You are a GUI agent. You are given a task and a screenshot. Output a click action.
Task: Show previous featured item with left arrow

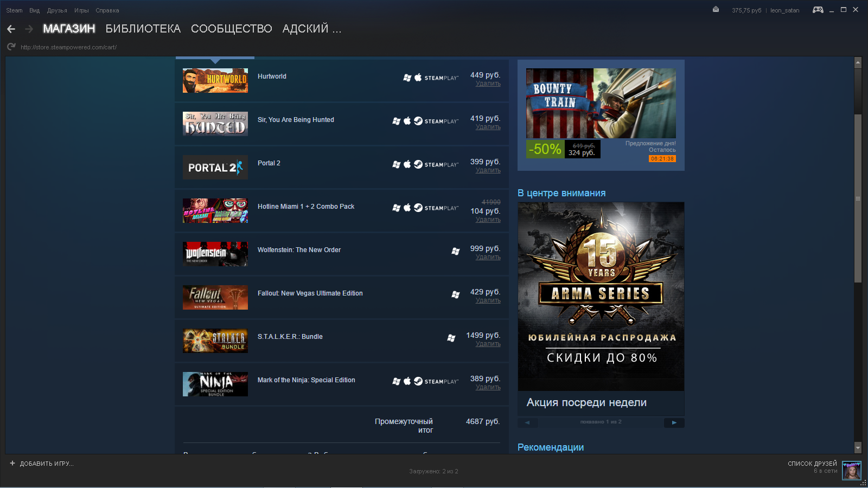click(527, 422)
